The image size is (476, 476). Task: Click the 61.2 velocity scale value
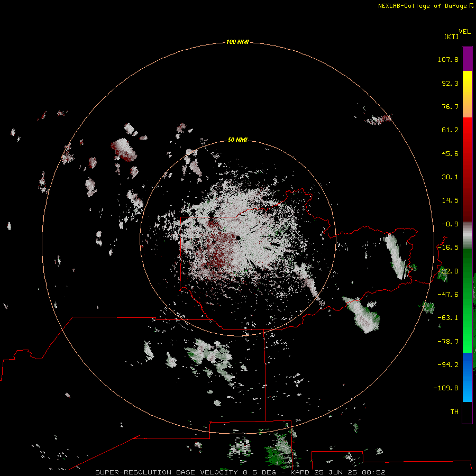pos(450,130)
